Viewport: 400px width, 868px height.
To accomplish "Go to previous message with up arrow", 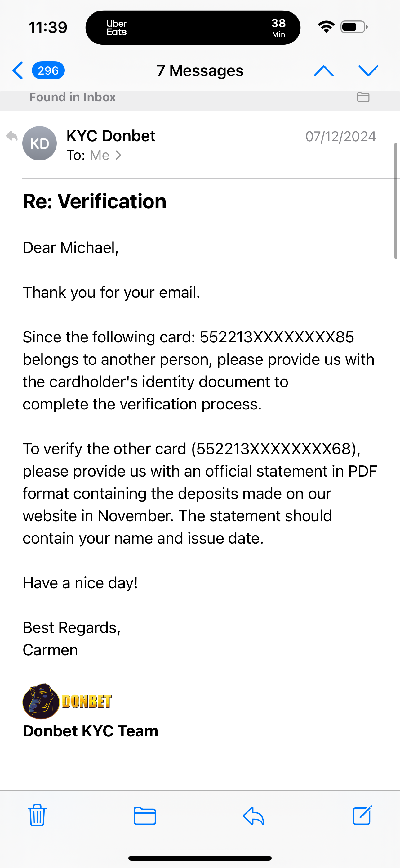I will (x=324, y=70).
